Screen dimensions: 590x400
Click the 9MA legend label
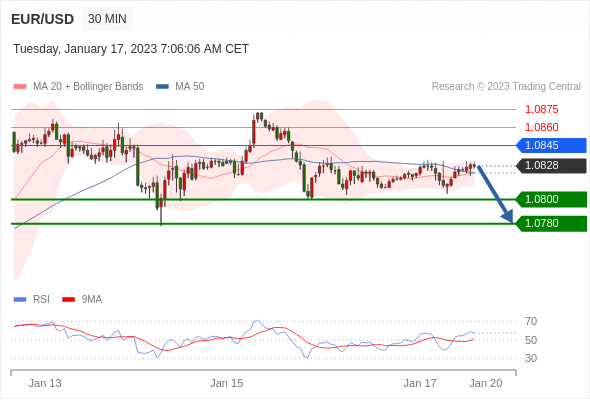92,300
